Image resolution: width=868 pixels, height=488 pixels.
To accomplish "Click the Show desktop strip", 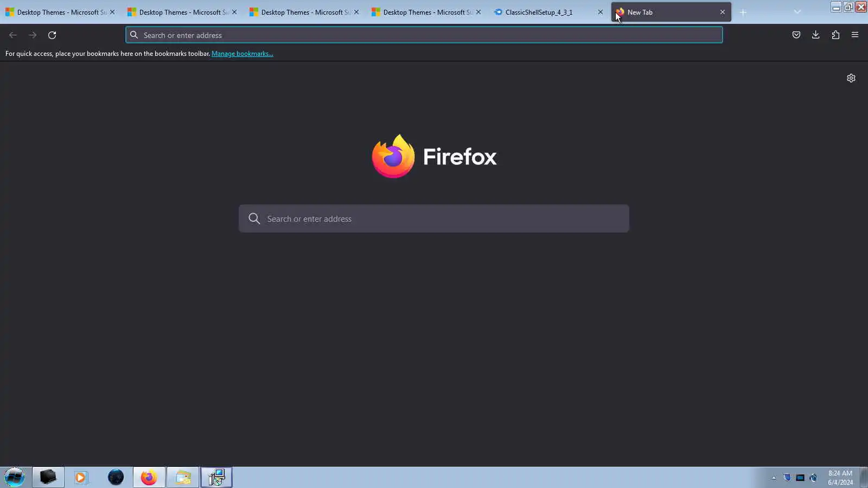I will tap(864, 477).
